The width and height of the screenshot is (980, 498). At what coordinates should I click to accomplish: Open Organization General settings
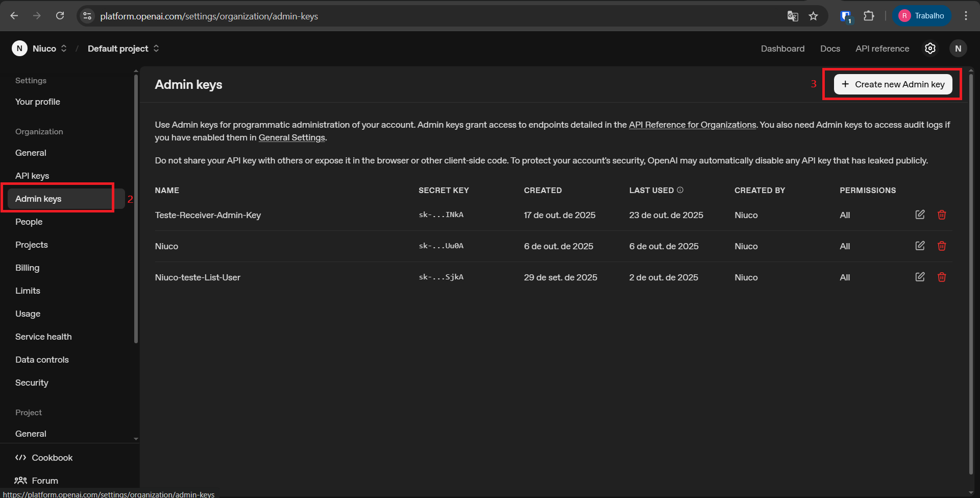tap(31, 153)
